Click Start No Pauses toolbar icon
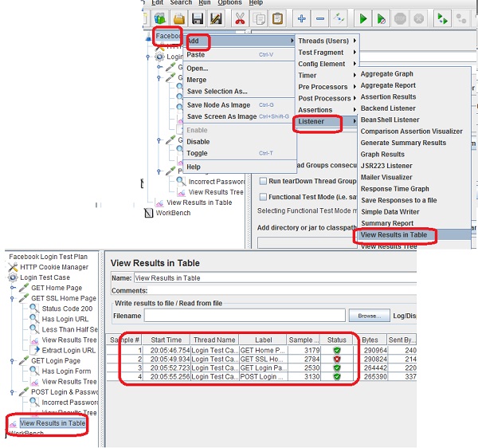Viewport: 478px width, 448px height. 382,18
